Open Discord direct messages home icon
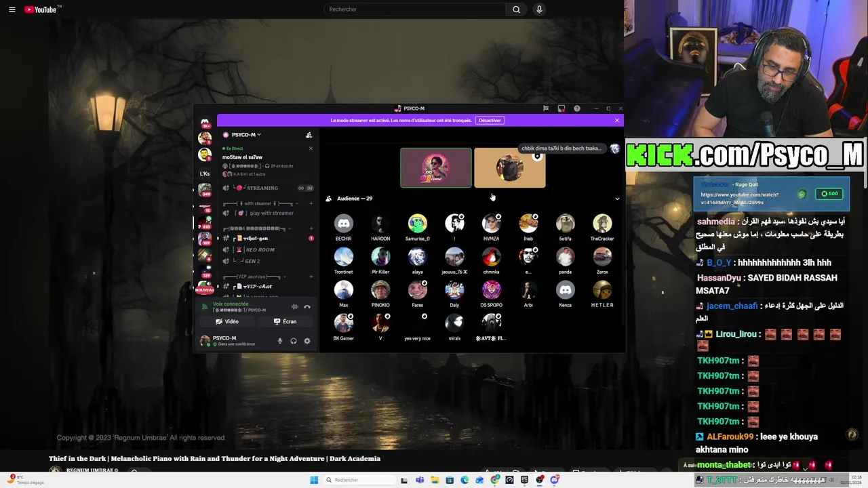The width and height of the screenshot is (868, 488). pos(205,123)
